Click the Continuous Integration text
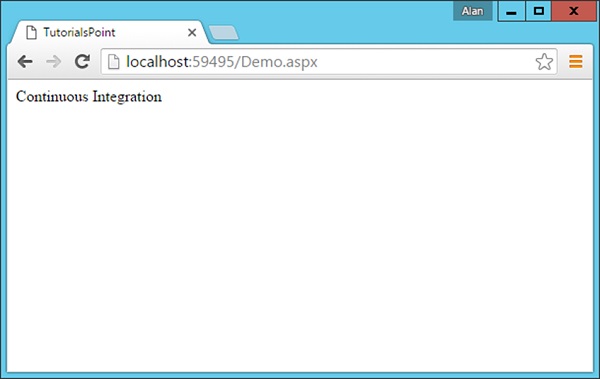Image resolution: width=600 pixels, height=379 pixels. [x=89, y=96]
